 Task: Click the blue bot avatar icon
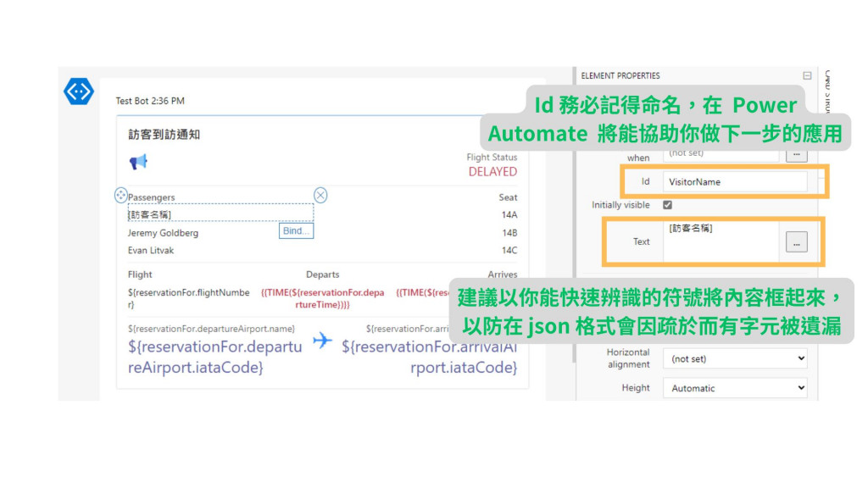pos(79,91)
